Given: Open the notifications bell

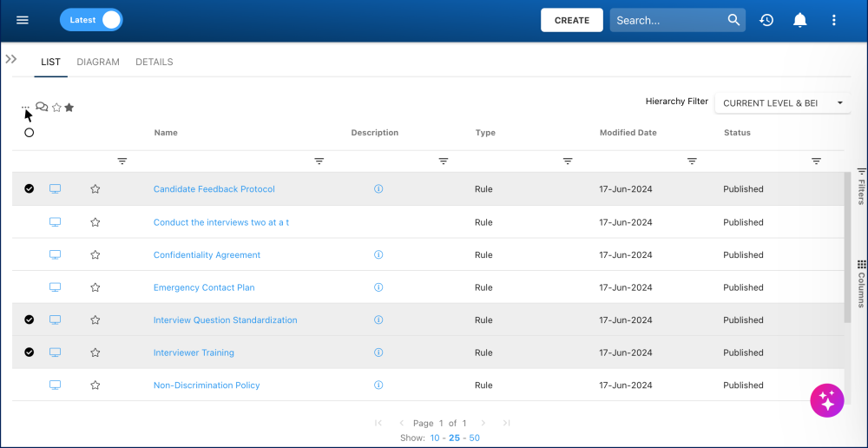Looking at the screenshot, I should pos(800,21).
